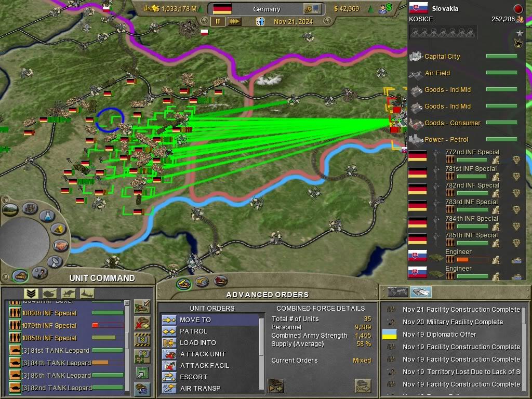Choose the ATTACK UNIT order
Screen dimensions: 532x399
point(202,354)
